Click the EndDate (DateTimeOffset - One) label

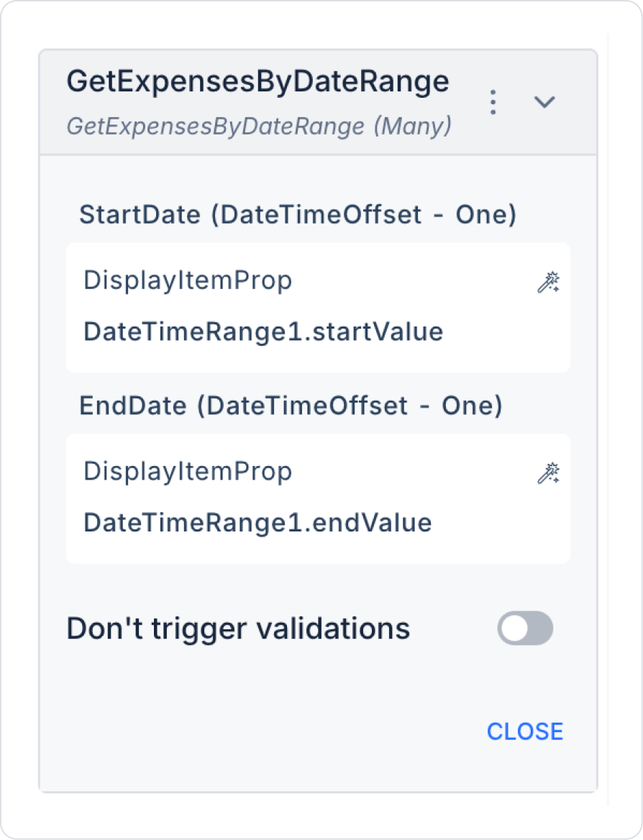tap(291, 406)
